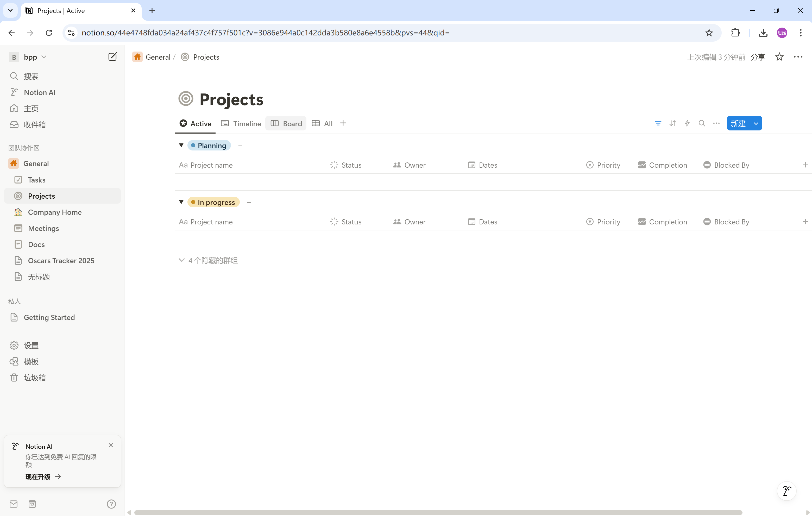Expand the 4 hidden groups chevron
812x516 pixels.
click(181, 260)
